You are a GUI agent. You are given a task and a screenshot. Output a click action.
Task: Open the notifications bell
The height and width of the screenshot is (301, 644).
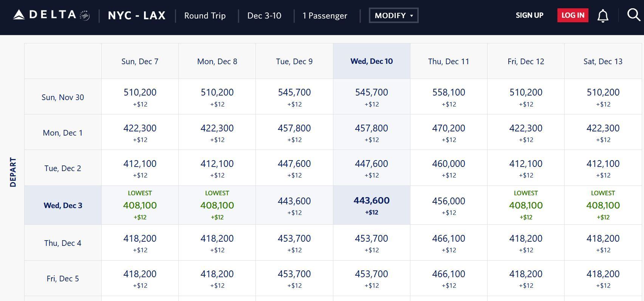pos(603,16)
